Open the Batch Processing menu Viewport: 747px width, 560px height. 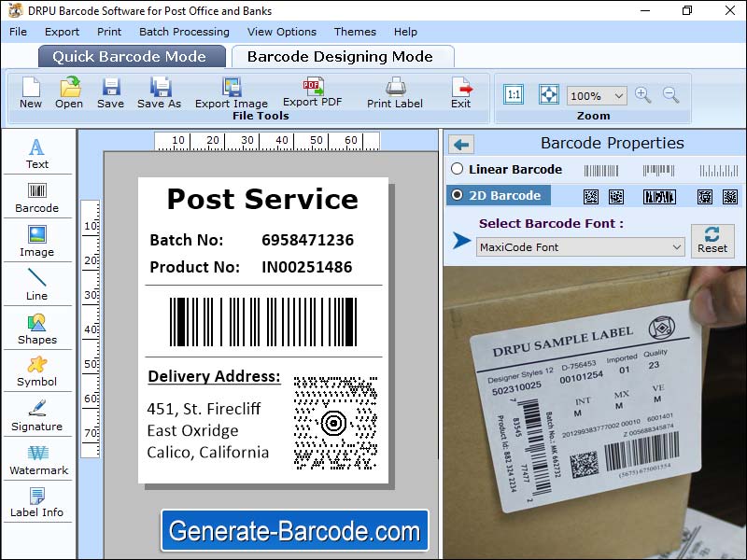(x=182, y=31)
